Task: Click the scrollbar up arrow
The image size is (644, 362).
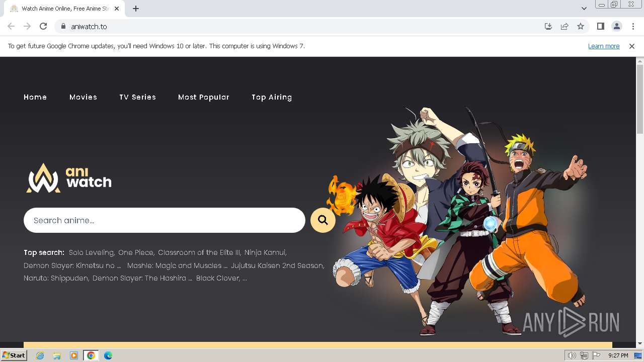Action: (x=640, y=61)
